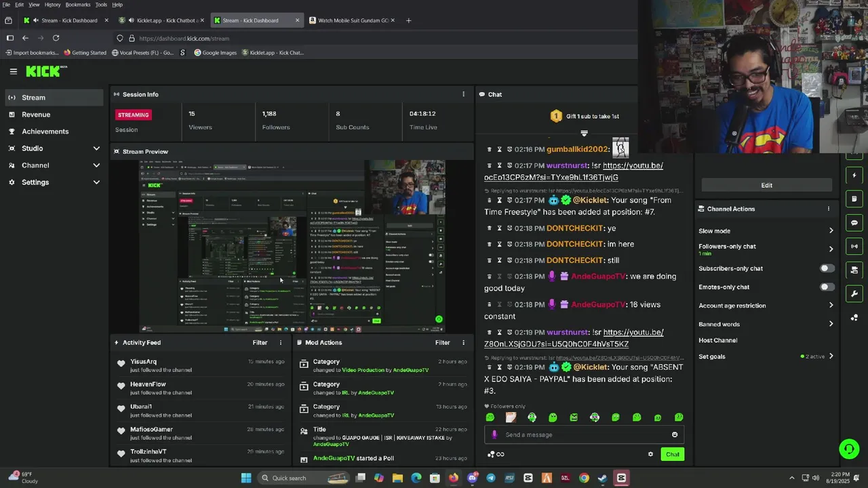Click YisusArq in Activity Feed
Screen dimensions: 868x488
(143, 362)
